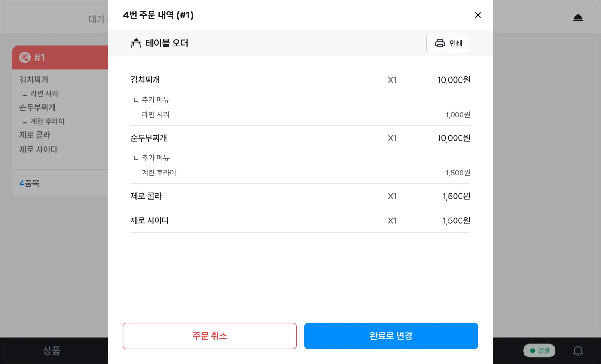The height and width of the screenshot is (364, 601).
Task: Click the service bell icon at top right
Action: 578,18
